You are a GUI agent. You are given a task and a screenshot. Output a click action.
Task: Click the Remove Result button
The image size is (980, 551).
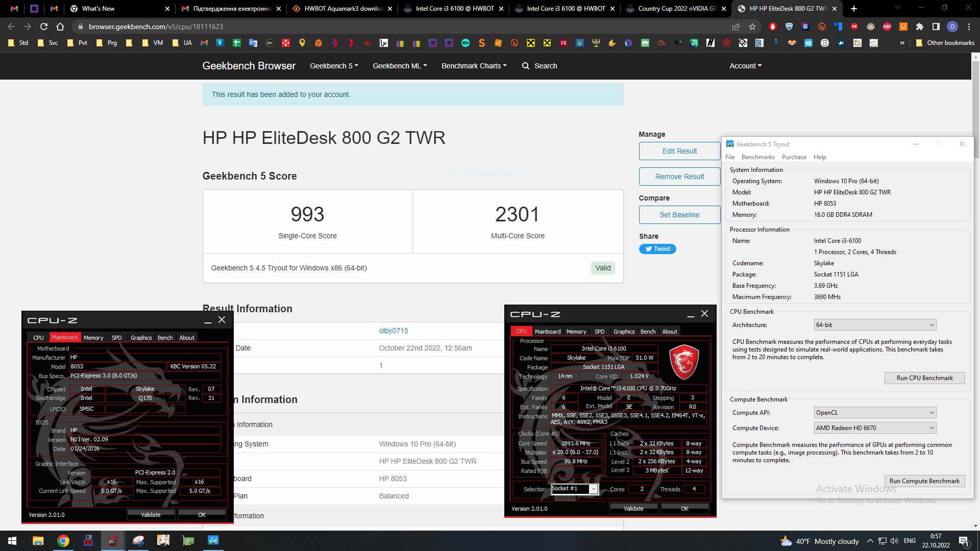point(679,177)
